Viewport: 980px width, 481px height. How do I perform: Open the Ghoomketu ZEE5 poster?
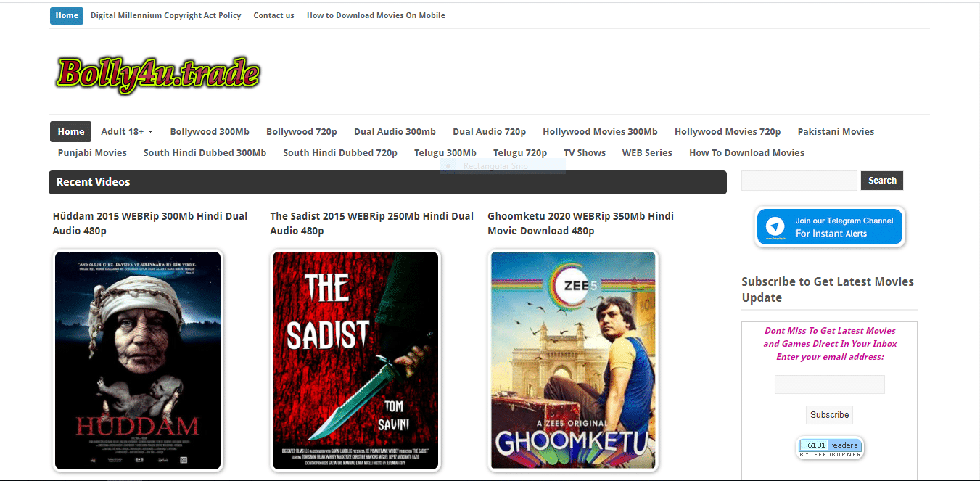(573, 361)
